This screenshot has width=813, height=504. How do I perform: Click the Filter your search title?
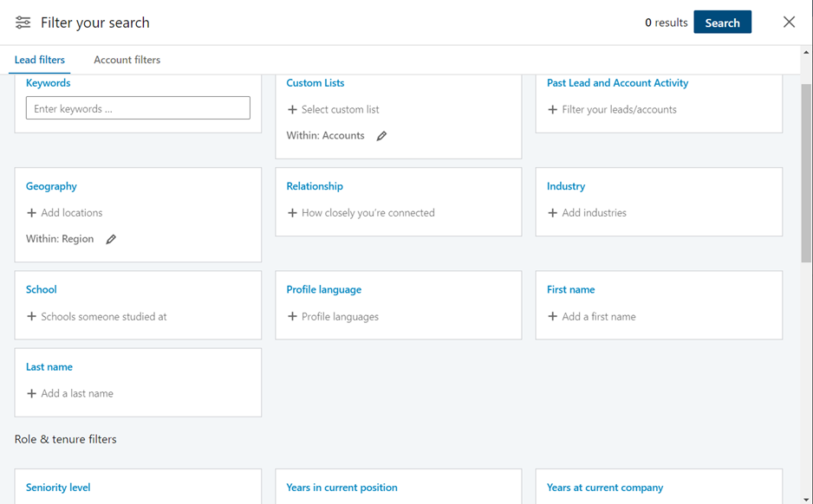point(94,23)
